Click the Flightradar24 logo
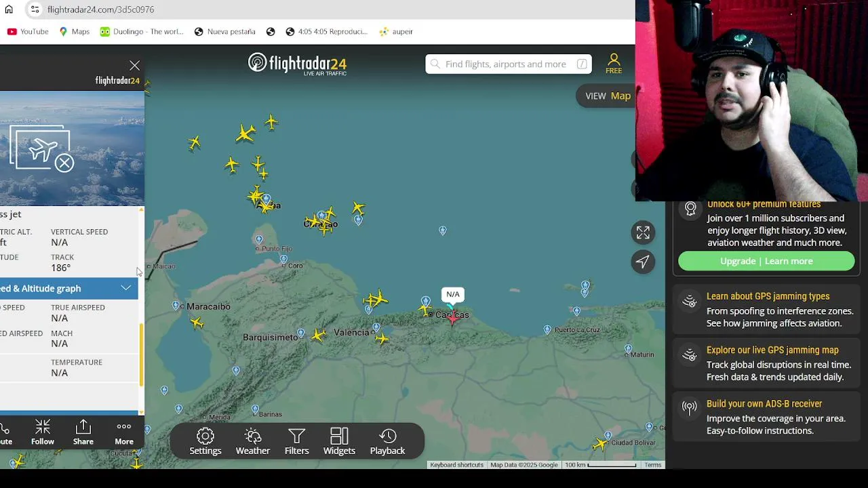Image resolution: width=868 pixels, height=488 pixels. tap(297, 64)
